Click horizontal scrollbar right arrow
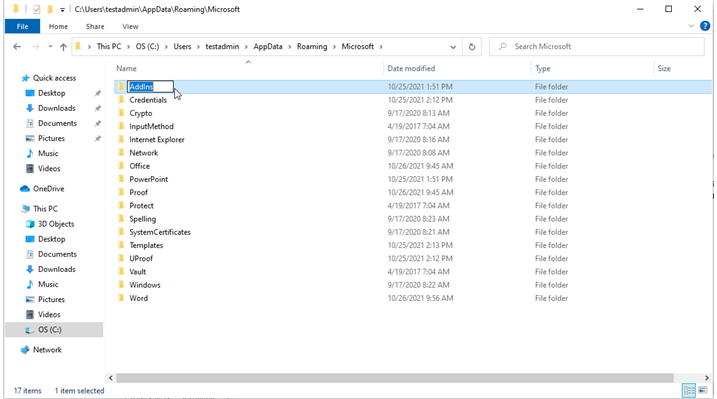The image size is (717, 399). [x=707, y=378]
